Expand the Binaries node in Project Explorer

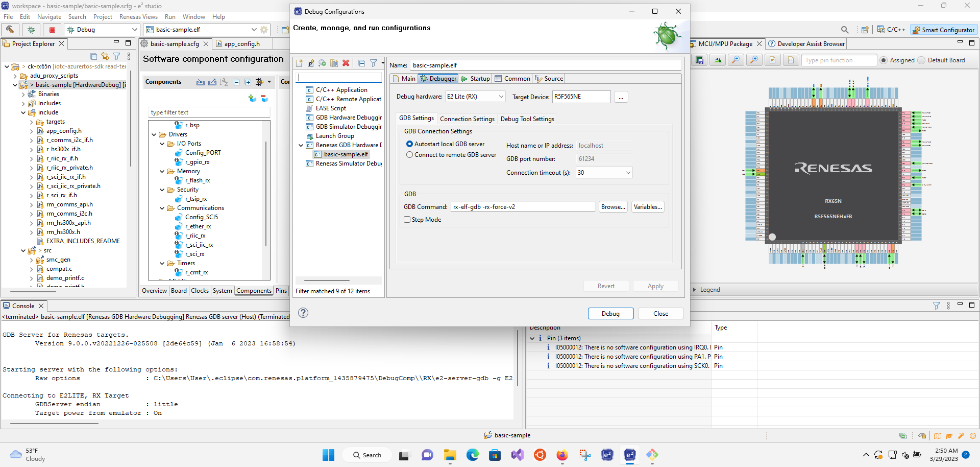(x=23, y=94)
